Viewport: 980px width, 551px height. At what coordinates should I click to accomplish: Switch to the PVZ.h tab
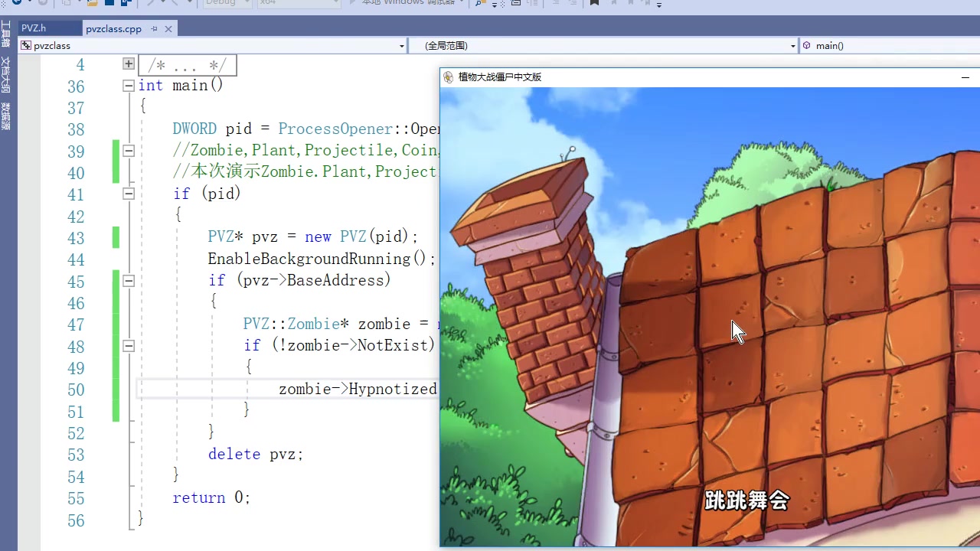tap(34, 28)
